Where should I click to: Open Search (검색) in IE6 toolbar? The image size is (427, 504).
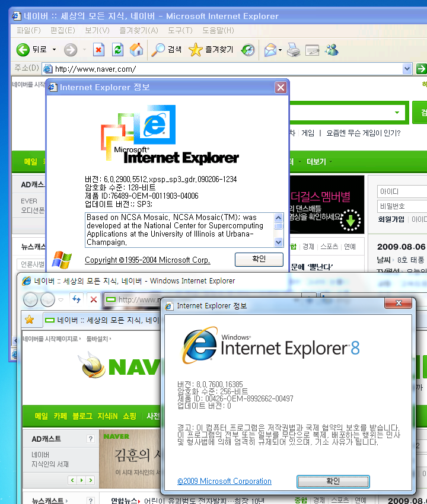(x=167, y=50)
